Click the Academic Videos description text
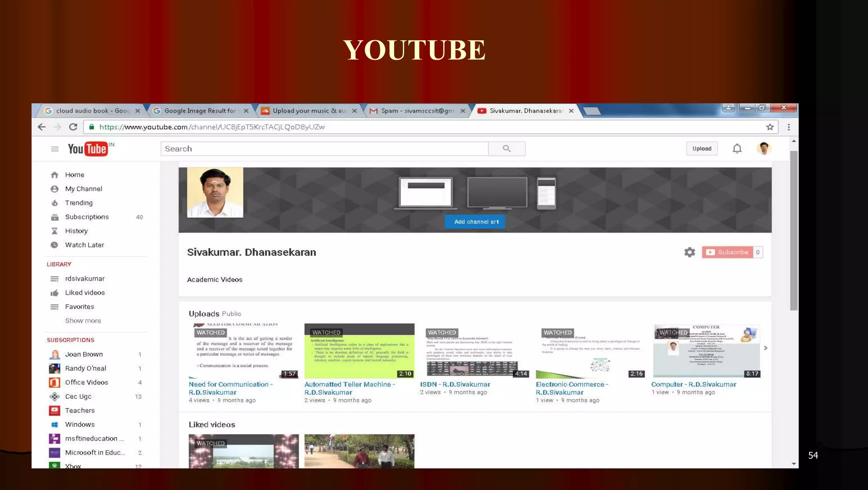The width and height of the screenshot is (868, 490). tap(215, 280)
